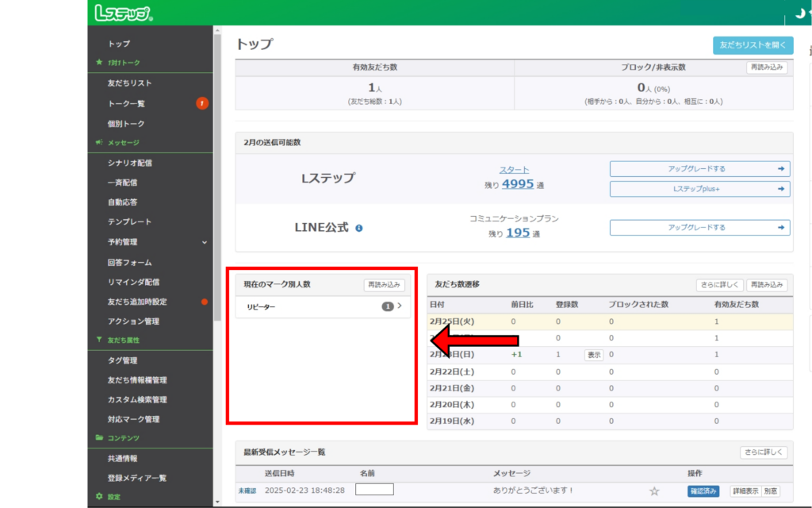Click the star icon beside 1対1トーク

pyautogui.click(x=98, y=63)
